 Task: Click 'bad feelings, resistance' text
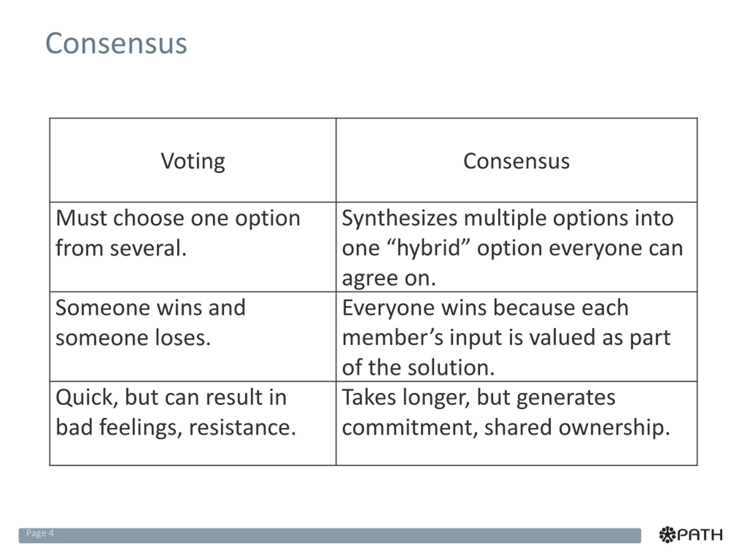(176, 427)
